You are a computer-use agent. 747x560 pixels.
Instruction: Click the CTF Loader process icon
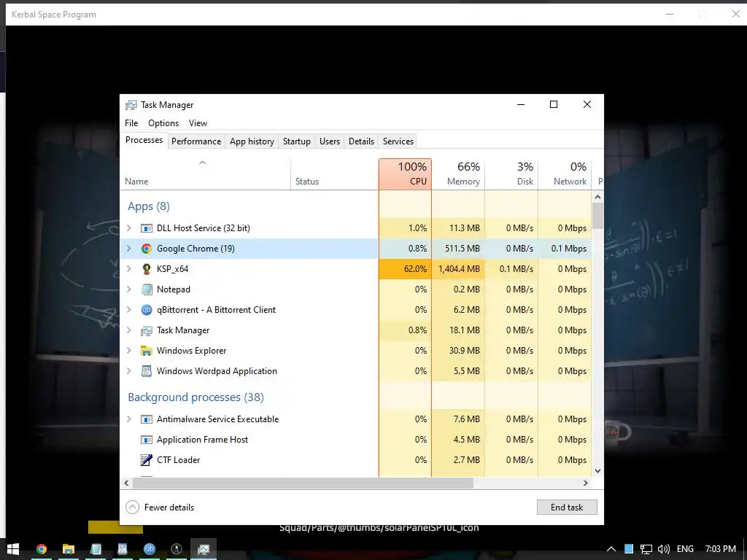[146, 460]
